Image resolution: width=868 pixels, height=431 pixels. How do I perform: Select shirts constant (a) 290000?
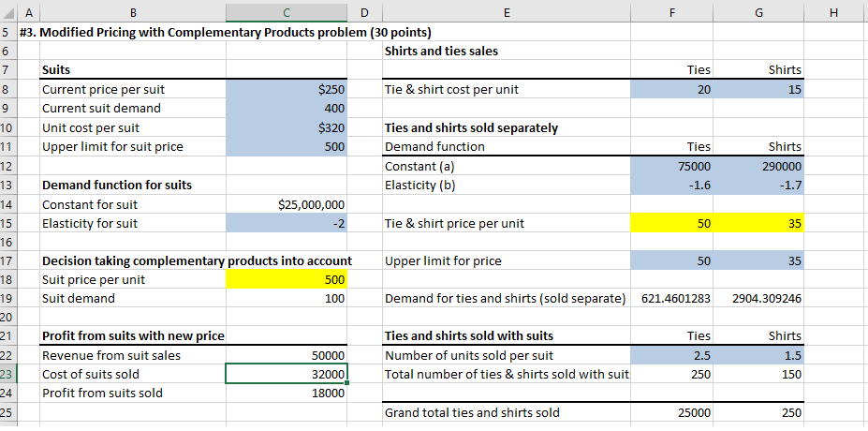point(758,166)
